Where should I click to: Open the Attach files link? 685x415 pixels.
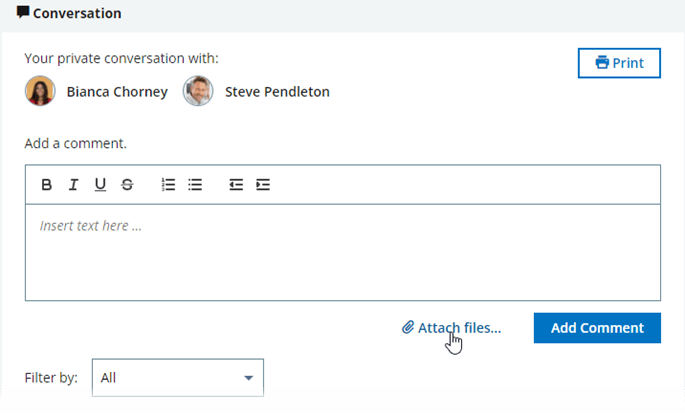pyautogui.click(x=459, y=327)
